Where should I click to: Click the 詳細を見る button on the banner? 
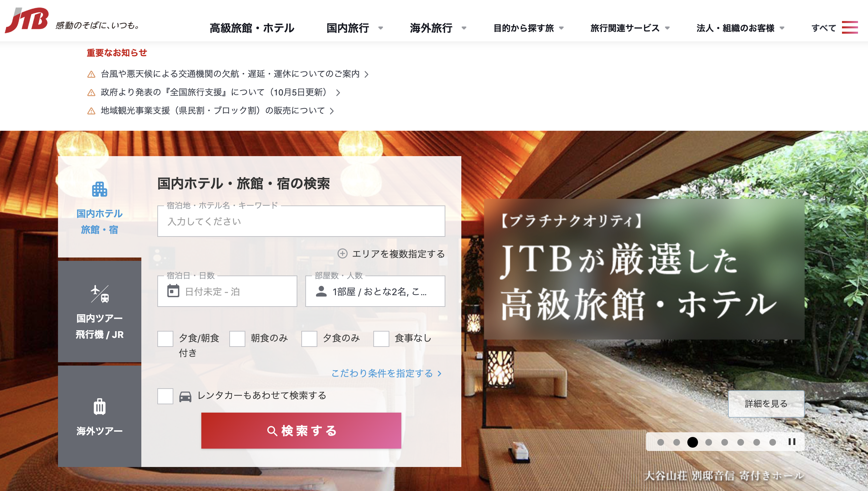pyautogui.click(x=766, y=404)
